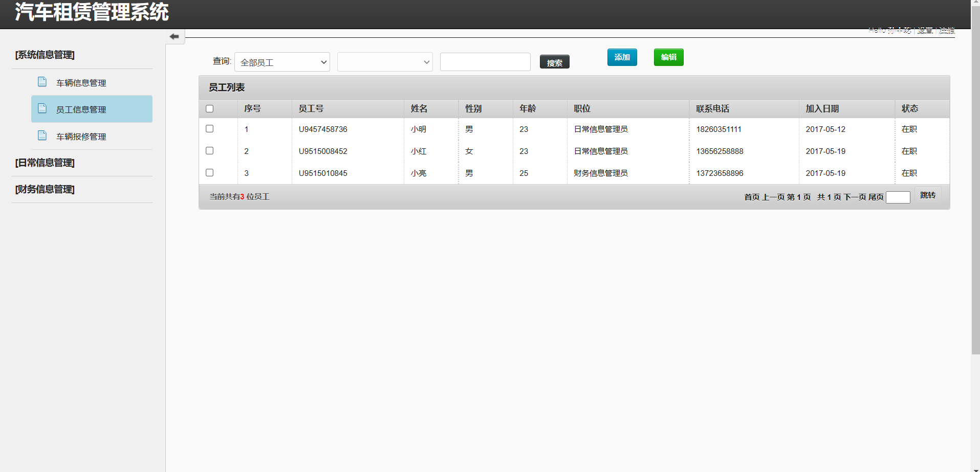The image size is (980, 472).
Task: Go to 下一页 in pagination
Action: [x=855, y=197]
